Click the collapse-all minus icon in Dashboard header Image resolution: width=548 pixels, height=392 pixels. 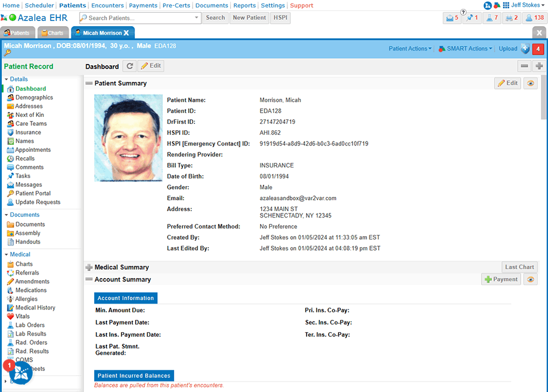point(525,66)
